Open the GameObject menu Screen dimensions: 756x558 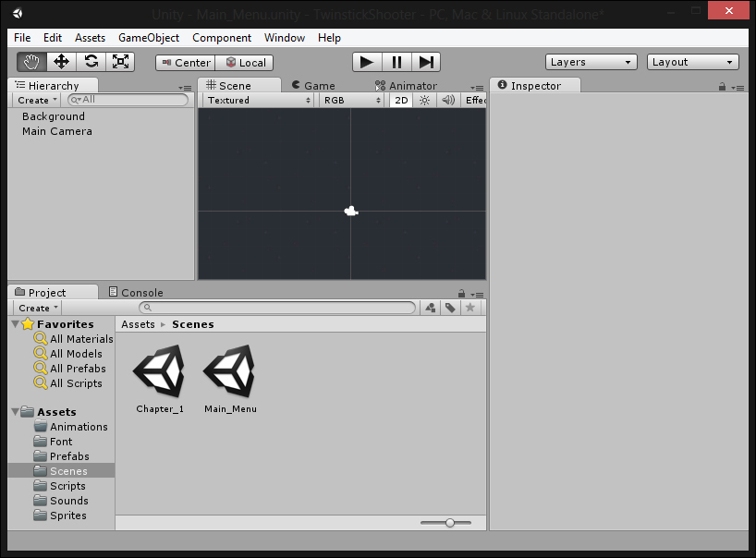tap(149, 38)
